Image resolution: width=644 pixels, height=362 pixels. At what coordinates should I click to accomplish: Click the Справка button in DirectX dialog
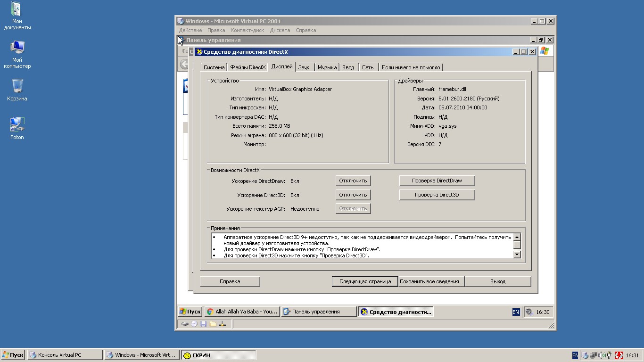point(230,281)
